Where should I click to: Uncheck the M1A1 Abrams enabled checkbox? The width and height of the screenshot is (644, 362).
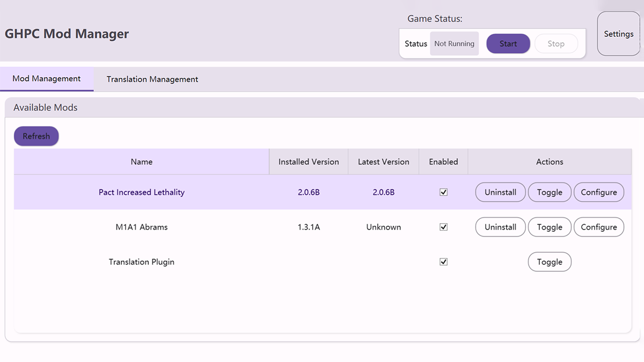[x=443, y=227]
